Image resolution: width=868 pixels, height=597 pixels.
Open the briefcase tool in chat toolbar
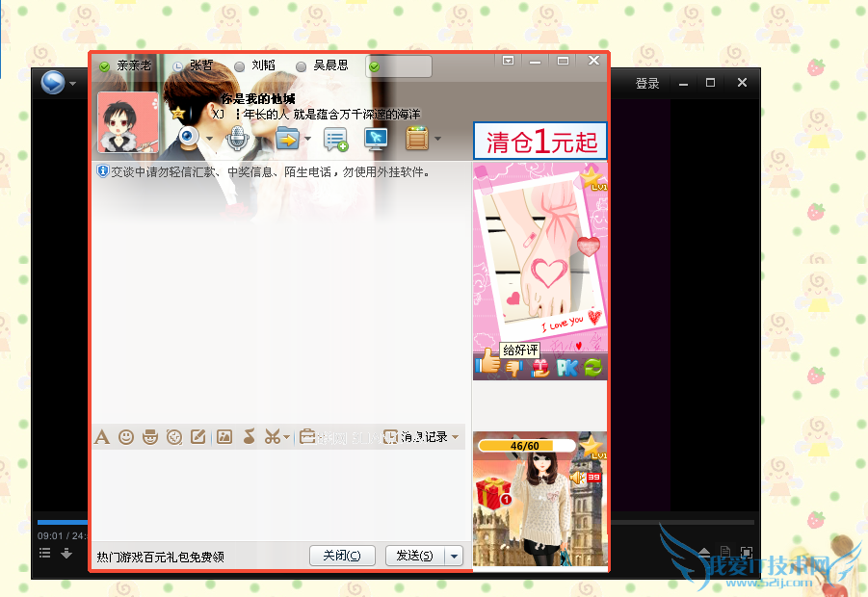click(307, 437)
